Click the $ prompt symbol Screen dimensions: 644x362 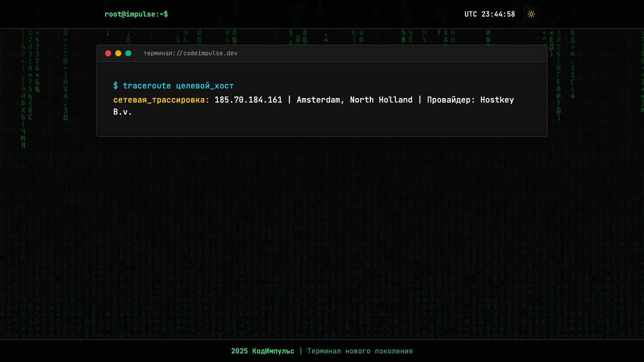pos(116,86)
